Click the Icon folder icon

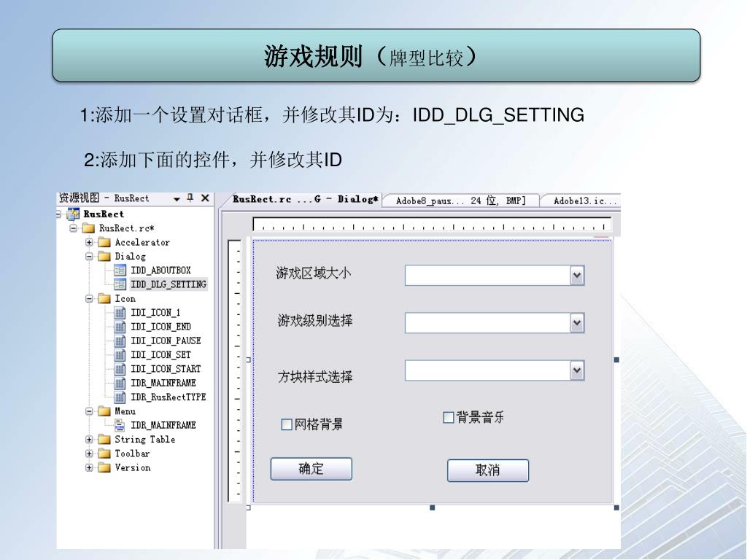[x=104, y=298]
